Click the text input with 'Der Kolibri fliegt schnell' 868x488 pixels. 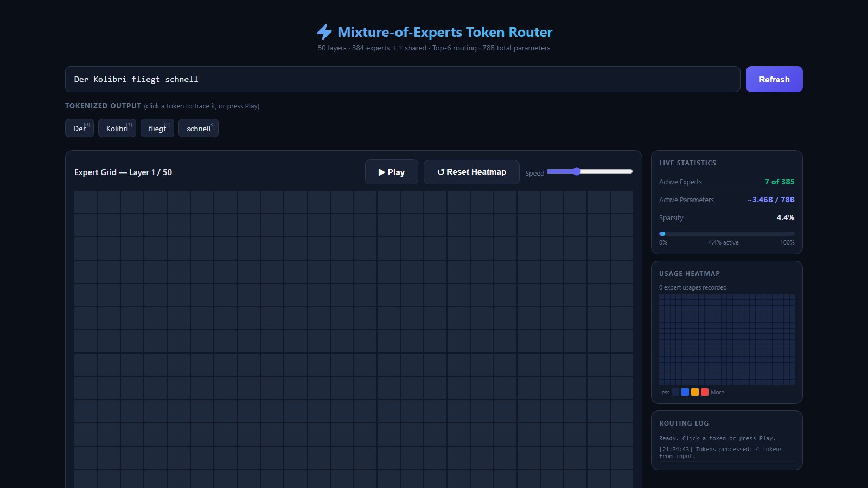[403, 79]
